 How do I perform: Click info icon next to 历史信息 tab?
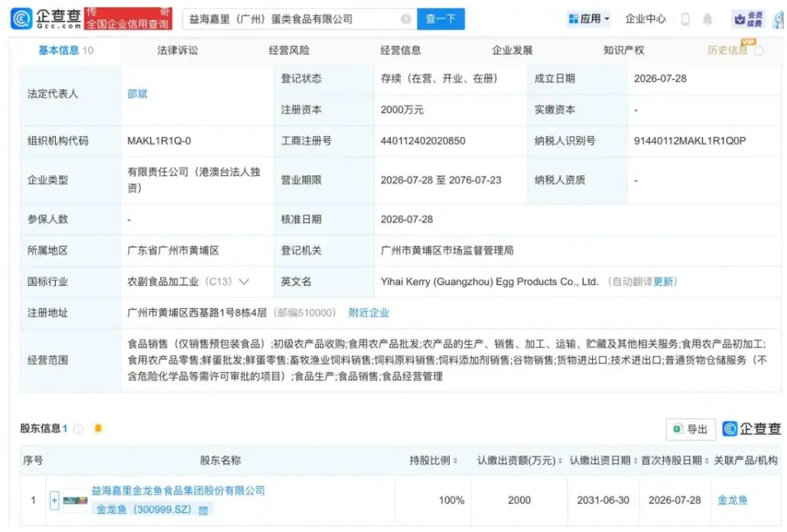tap(759, 50)
